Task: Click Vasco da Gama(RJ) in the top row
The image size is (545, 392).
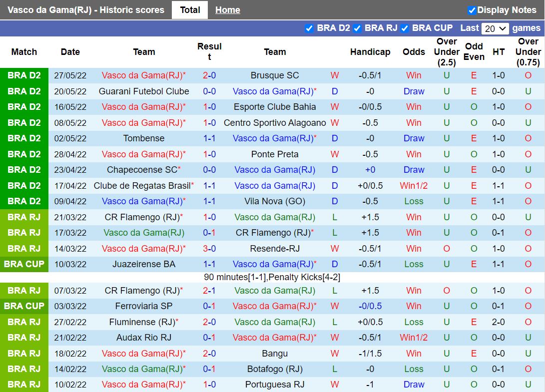Action: pyautogui.click(x=144, y=75)
